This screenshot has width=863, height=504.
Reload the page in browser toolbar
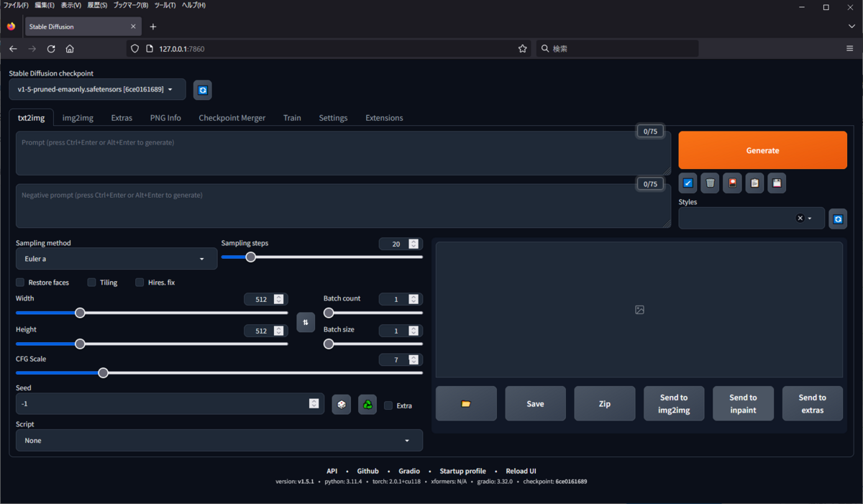pyautogui.click(x=51, y=49)
